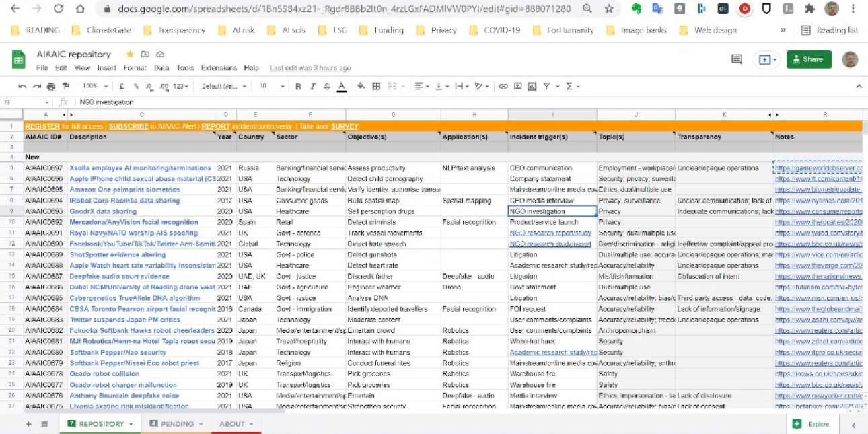Open the Extensions menu

[219, 68]
